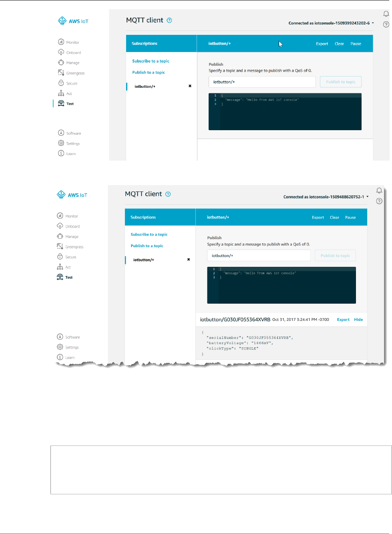Image resolution: width=392 pixels, height=534 pixels.
Task: Click Publish to a topic in the upper panel
Action: 149,73
